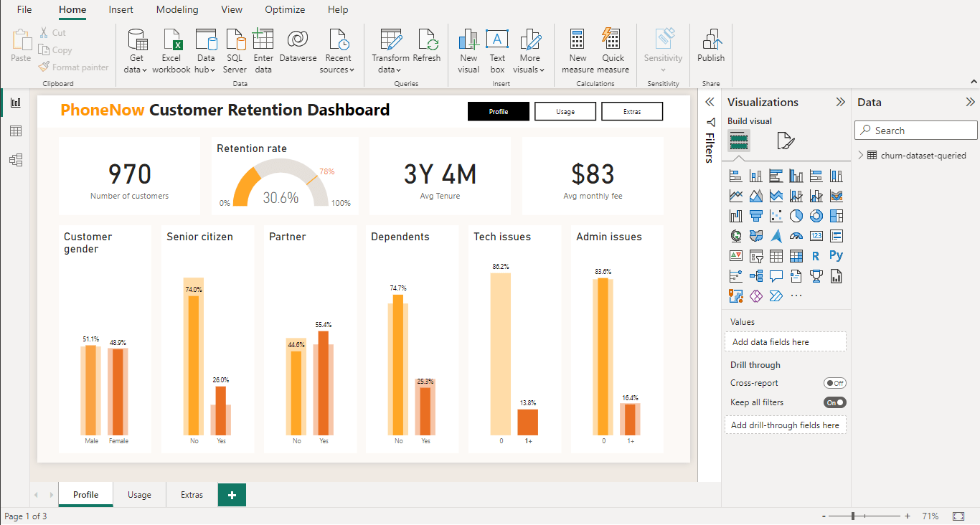This screenshot has width=980, height=525.
Task: Expand the churn-dataset-queried table
Action: coord(860,155)
